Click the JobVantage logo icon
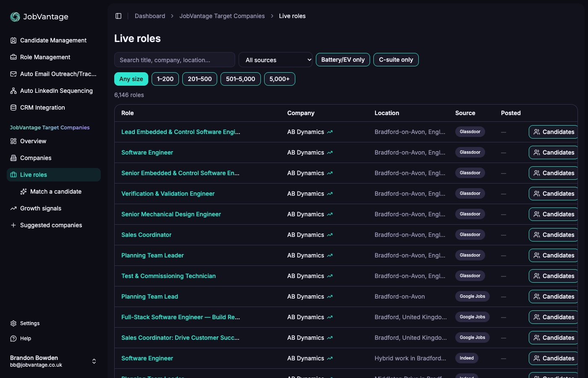588x378 pixels. point(15,16)
